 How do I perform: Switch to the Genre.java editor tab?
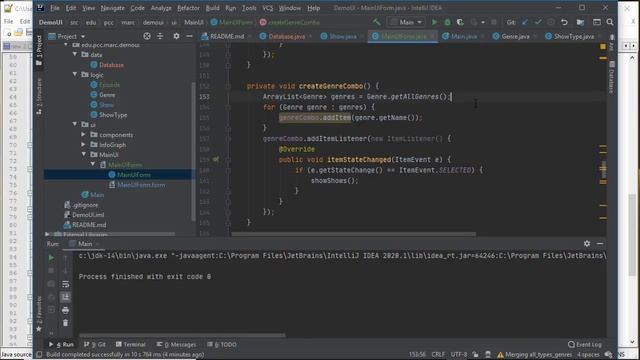click(x=515, y=36)
